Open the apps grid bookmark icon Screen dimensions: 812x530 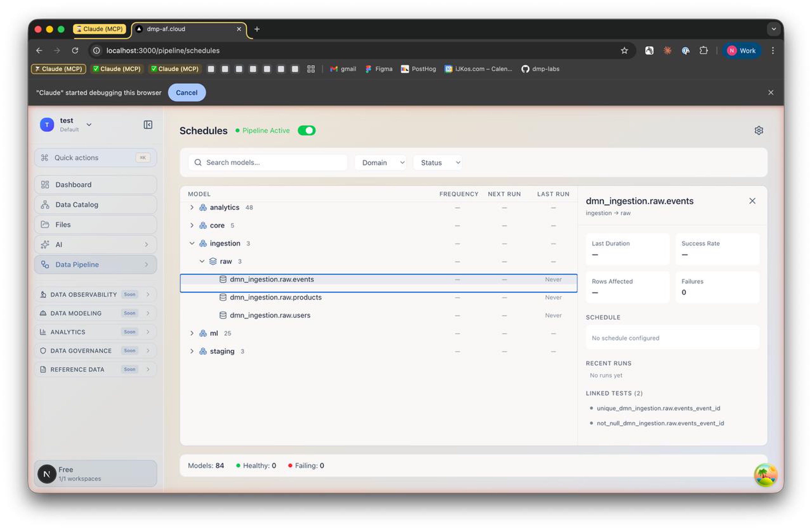[x=310, y=69]
